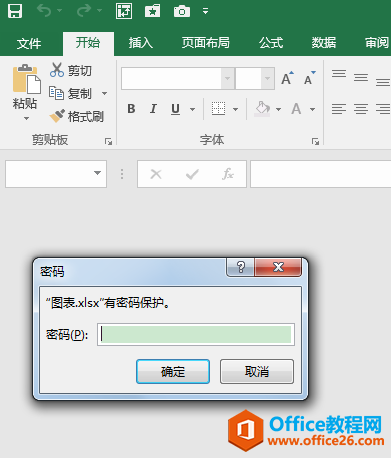This screenshot has width=391, height=458.
Task: Click the Borders icon
Action: click(x=219, y=109)
